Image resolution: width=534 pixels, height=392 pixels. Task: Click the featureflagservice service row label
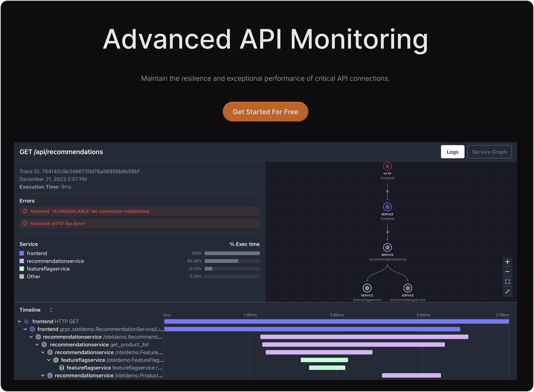(48, 269)
